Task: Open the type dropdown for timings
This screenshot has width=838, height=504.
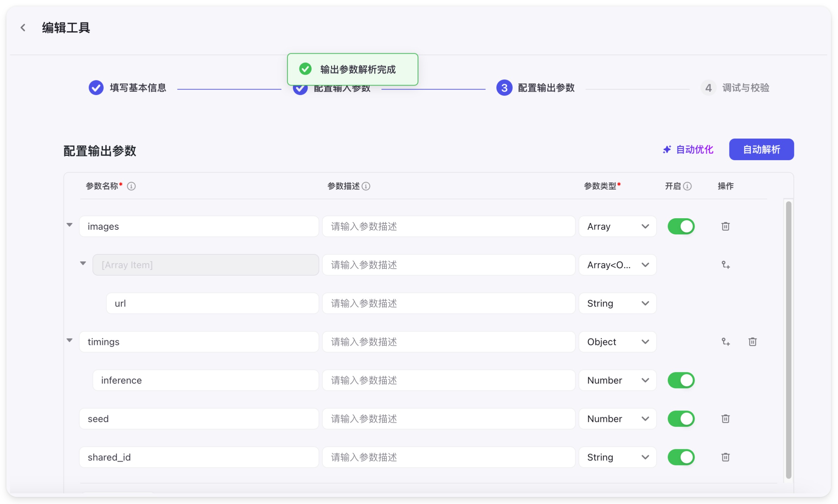Action: [618, 342]
